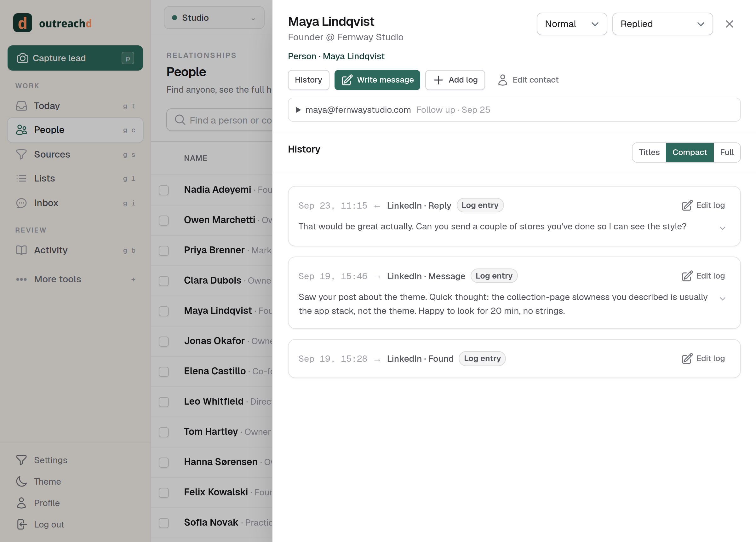This screenshot has width=756, height=542.
Task: Switch history view to Compact
Action: coord(689,153)
